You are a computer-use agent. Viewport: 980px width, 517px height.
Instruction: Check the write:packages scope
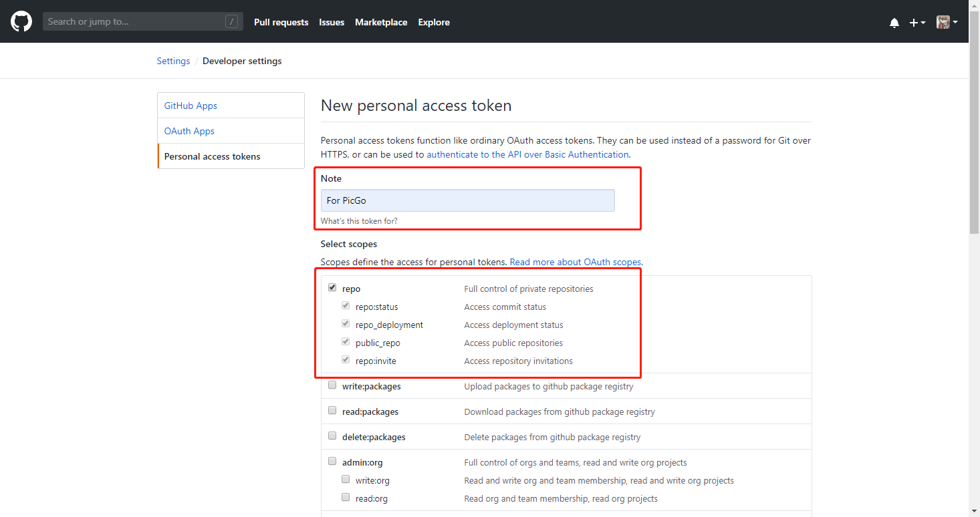332,385
